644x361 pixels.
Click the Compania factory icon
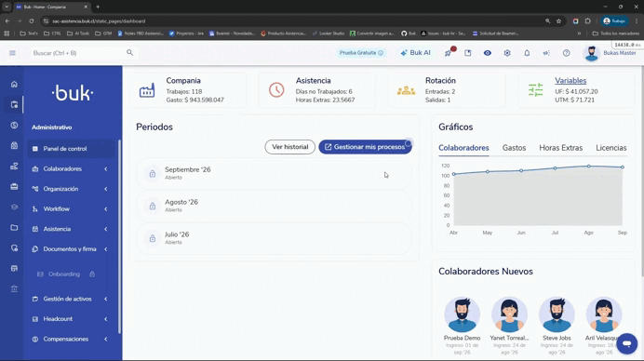[x=147, y=90]
